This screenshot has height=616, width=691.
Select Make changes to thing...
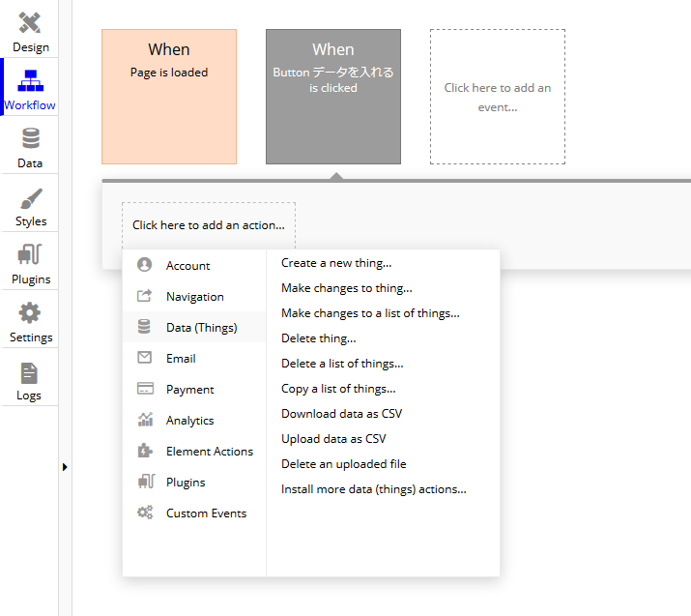[347, 288]
